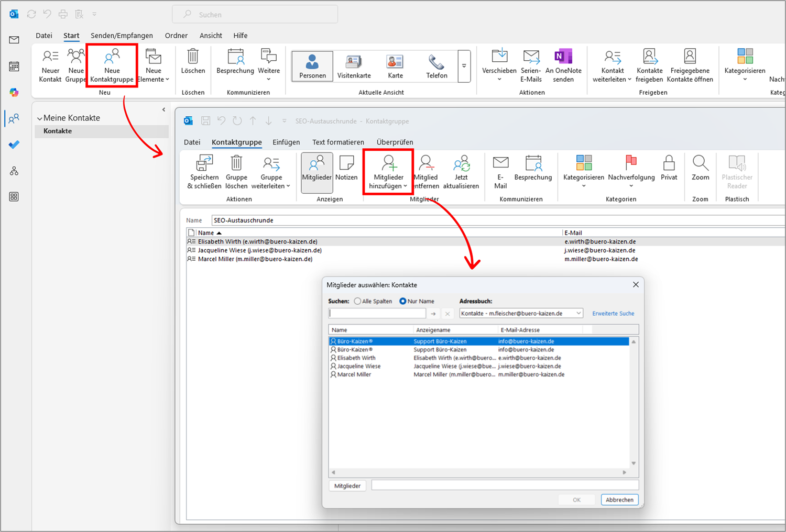Click the Gruppe löschen trash icon
The image size is (786, 532).
[236, 163]
